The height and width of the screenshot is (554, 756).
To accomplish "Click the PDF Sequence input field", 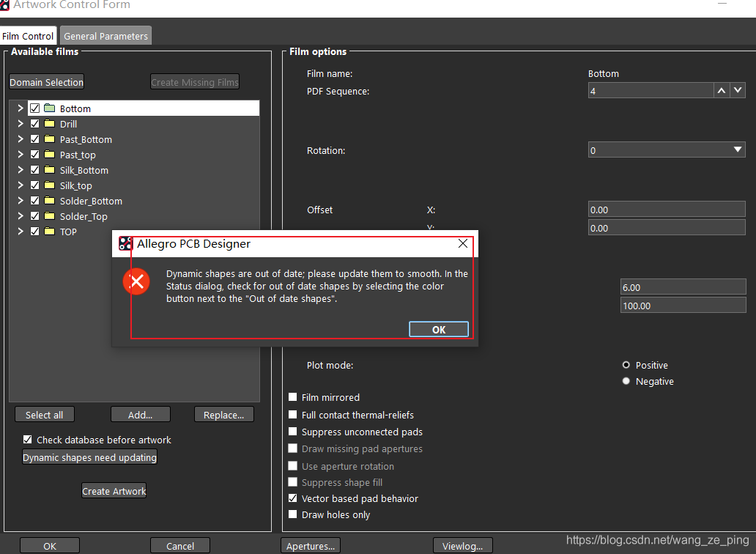I will pos(651,91).
